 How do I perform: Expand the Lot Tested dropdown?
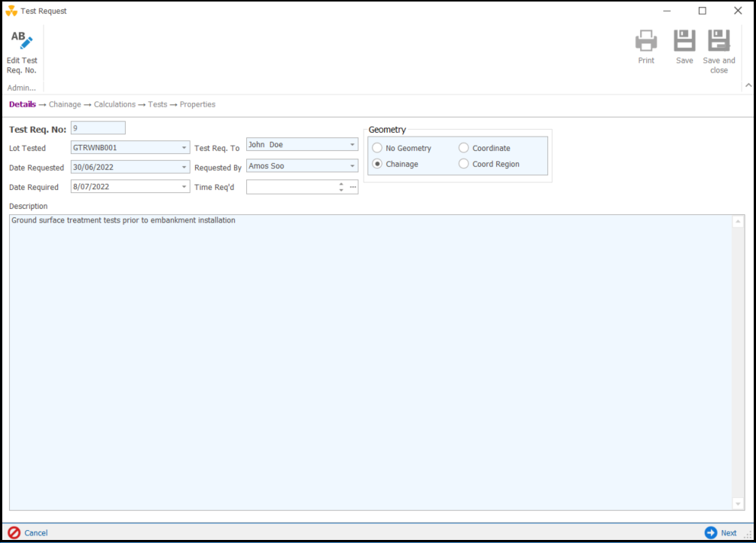point(184,148)
